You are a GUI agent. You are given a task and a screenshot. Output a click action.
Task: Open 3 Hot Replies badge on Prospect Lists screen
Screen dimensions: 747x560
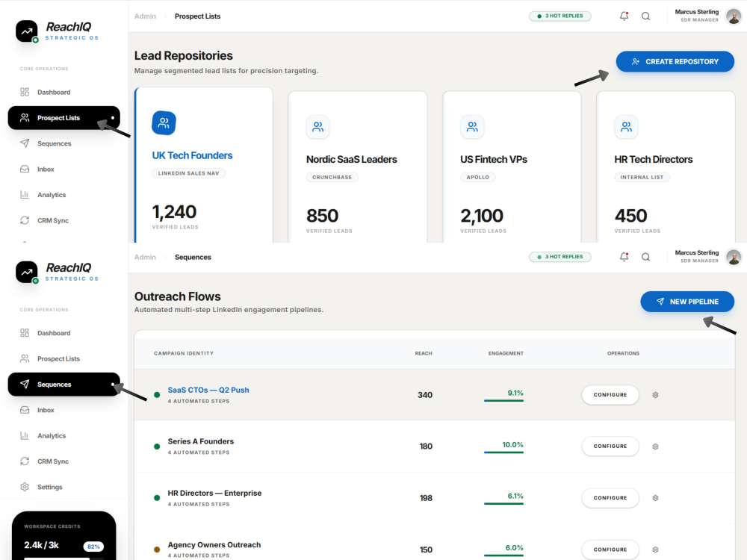(x=560, y=16)
